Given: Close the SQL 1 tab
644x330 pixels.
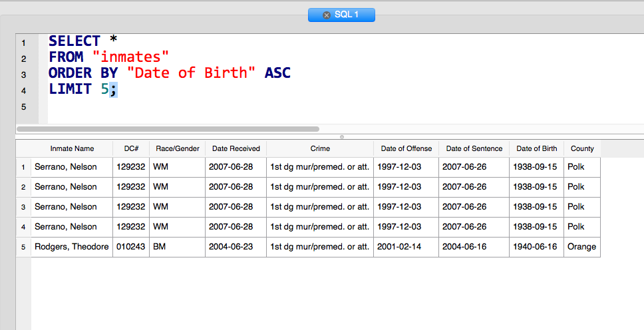Looking at the screenshot, I should pyautogui.click(x=327, y=15).
